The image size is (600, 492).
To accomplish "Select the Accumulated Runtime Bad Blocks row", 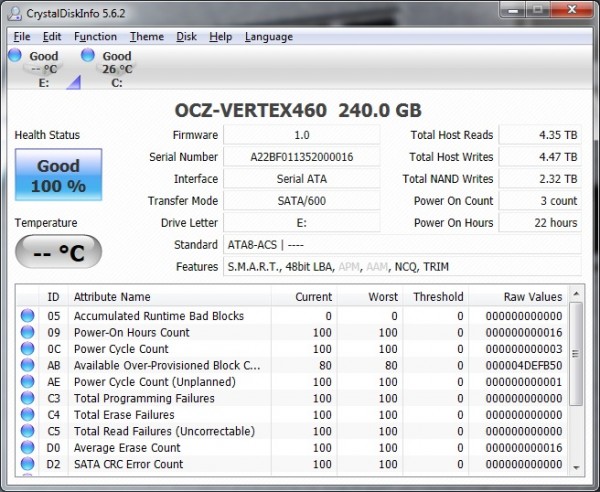I will [292, 316].
